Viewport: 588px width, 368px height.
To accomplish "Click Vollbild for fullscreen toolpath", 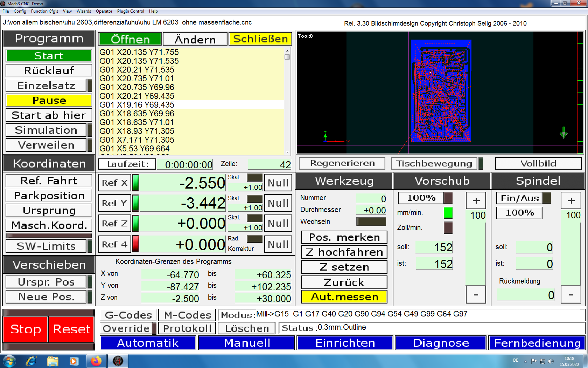I will point(538,163).
